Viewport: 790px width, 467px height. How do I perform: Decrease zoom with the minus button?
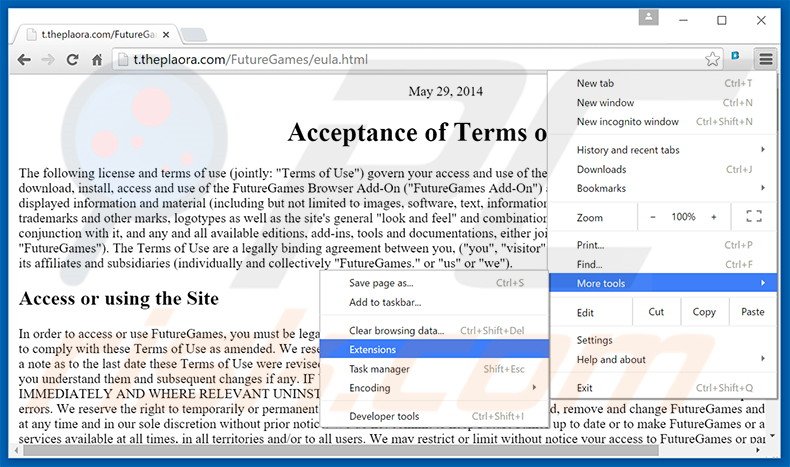[653, 217]
